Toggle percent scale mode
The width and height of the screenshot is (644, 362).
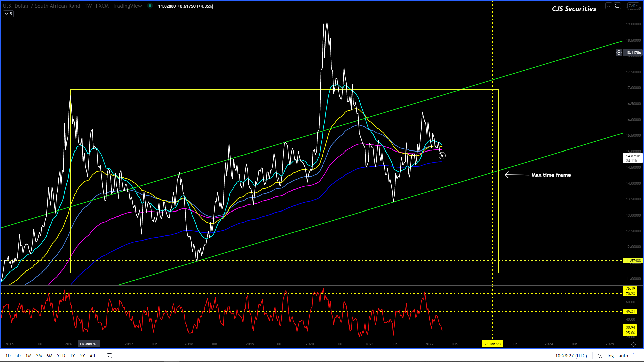tap(600, 356)
